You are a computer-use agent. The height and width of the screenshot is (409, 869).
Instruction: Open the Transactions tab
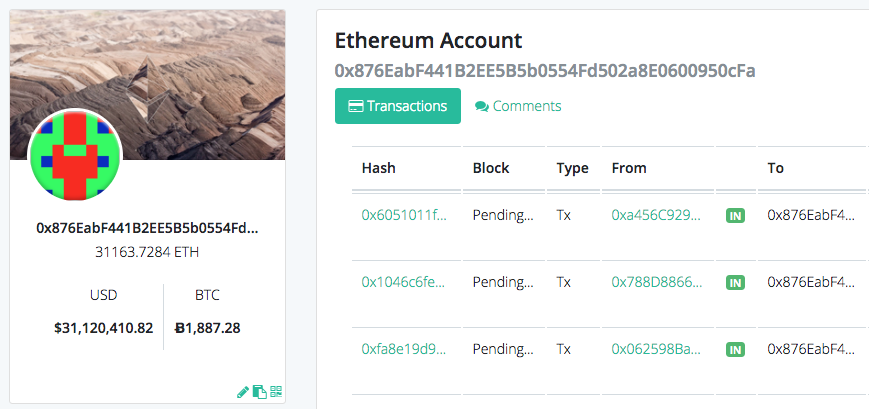pyautogui.click(x=397, y=106)
